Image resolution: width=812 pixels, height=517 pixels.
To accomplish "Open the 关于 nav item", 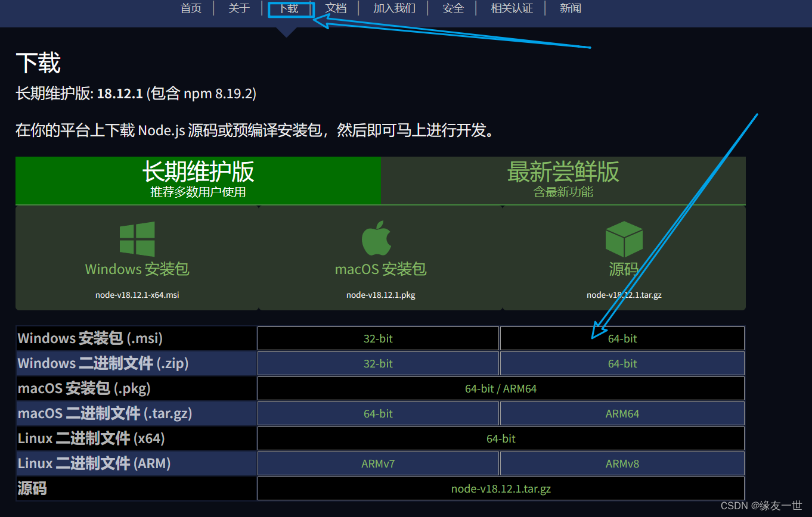I will tap(238, 8).
